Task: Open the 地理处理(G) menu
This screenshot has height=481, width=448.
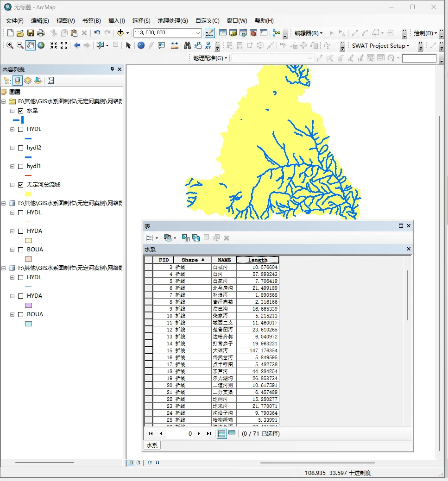Action: pos(173,20)
